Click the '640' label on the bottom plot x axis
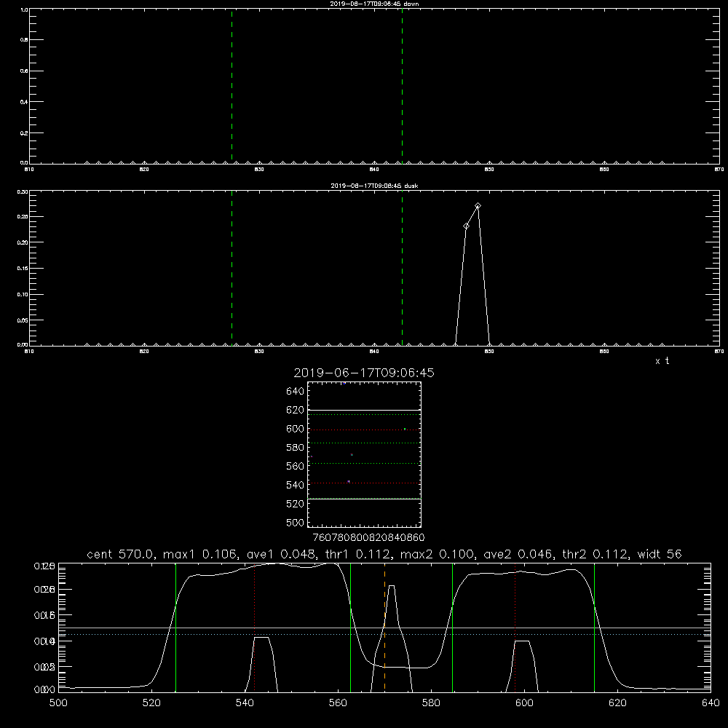 tap(711, 703)
